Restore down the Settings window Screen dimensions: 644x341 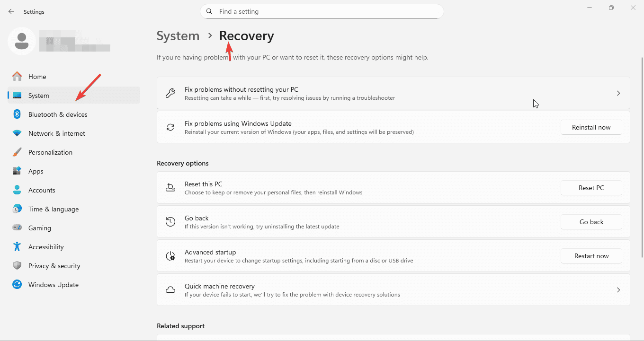(611, 8)
